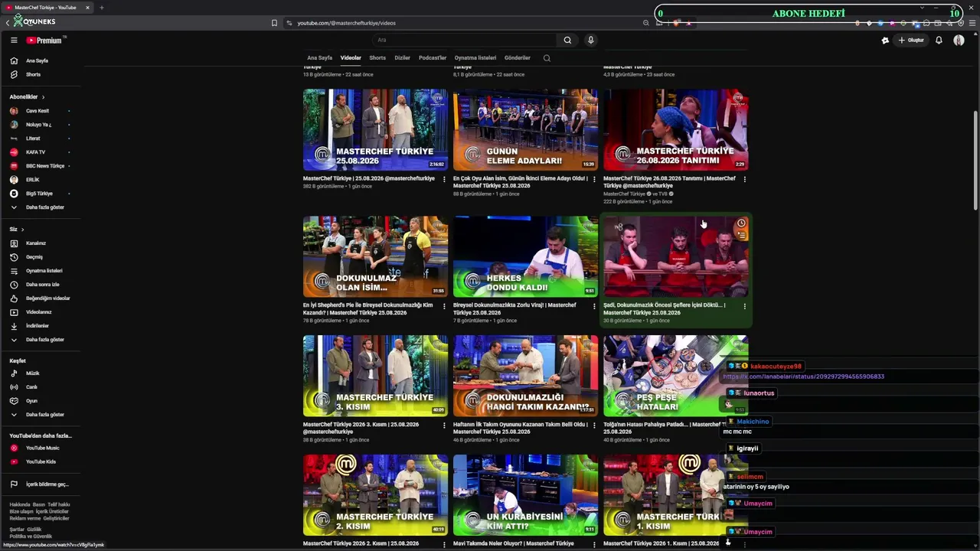Open Beğendiğim videolar list

(42, 298)
